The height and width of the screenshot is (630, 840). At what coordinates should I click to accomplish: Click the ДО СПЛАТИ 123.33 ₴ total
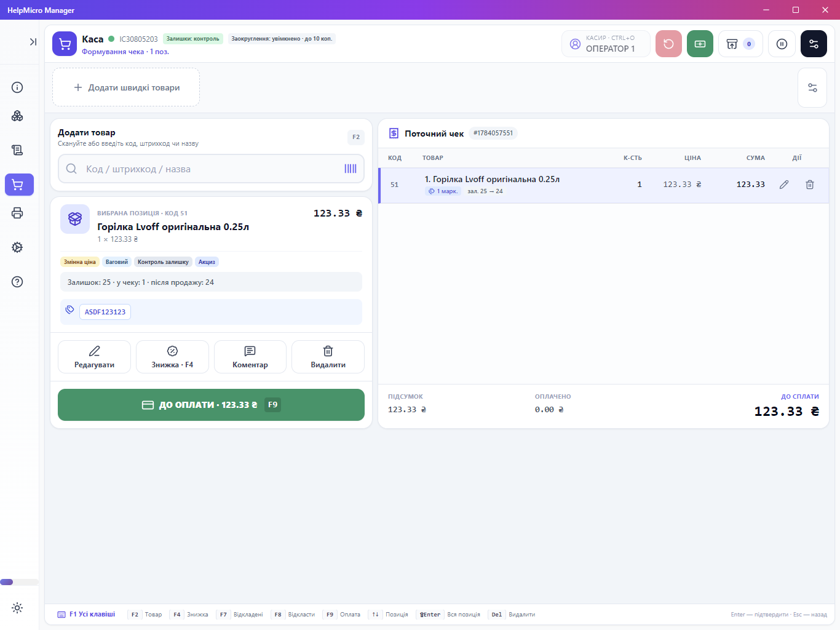[787, 412]
